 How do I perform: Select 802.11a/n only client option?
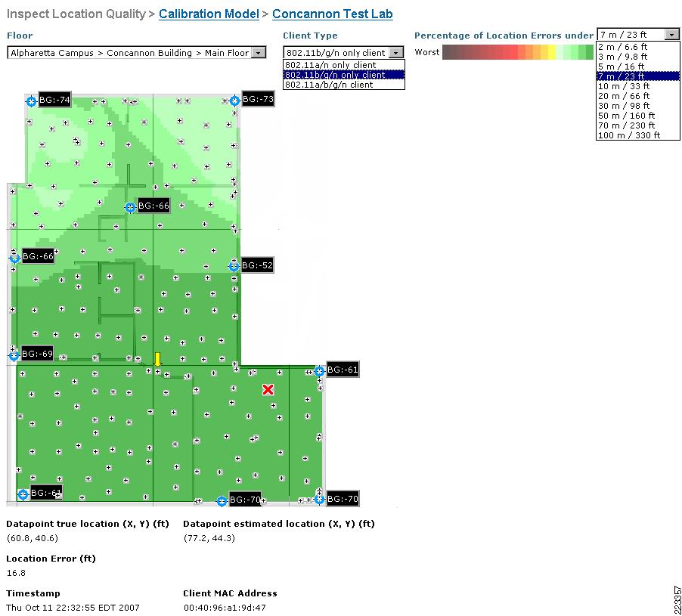(x=343, y=65)
